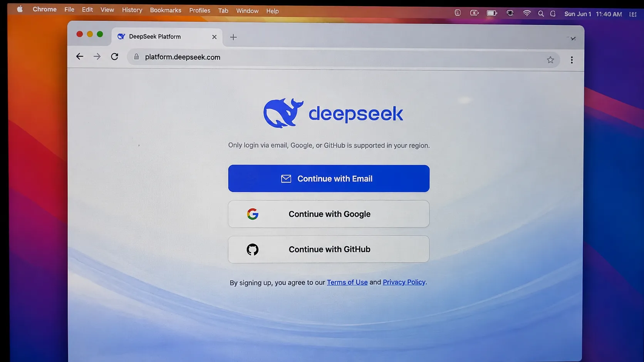Viewport: 644px width, 362px height.
Task: Open the Window menu
Action: (x=247, y=11)
